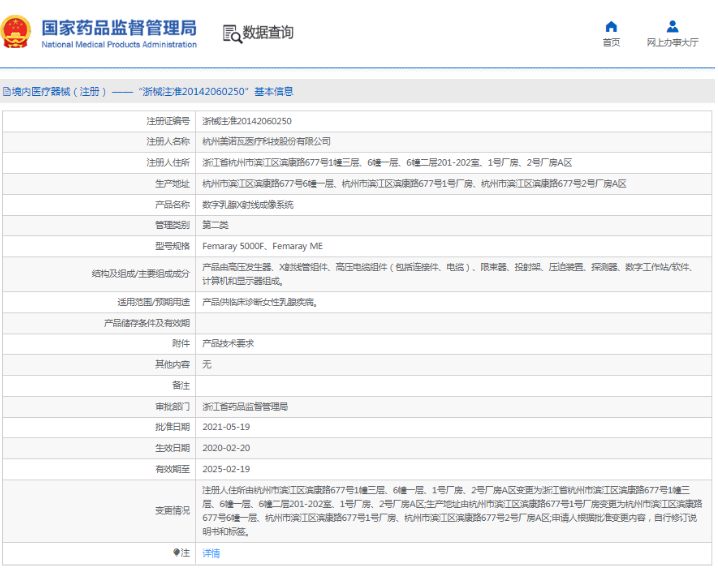Select management category 第二类
718x568 pixels.
coord(215,225)
